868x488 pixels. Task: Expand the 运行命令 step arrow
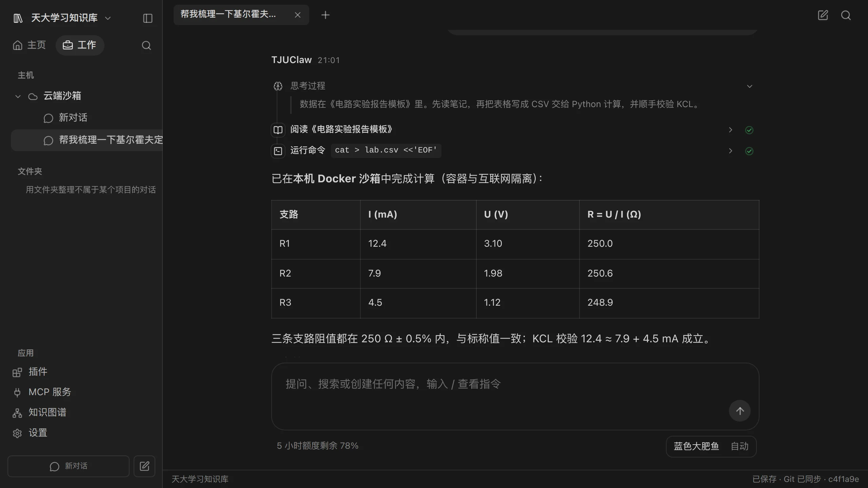[x=731, y=151]
